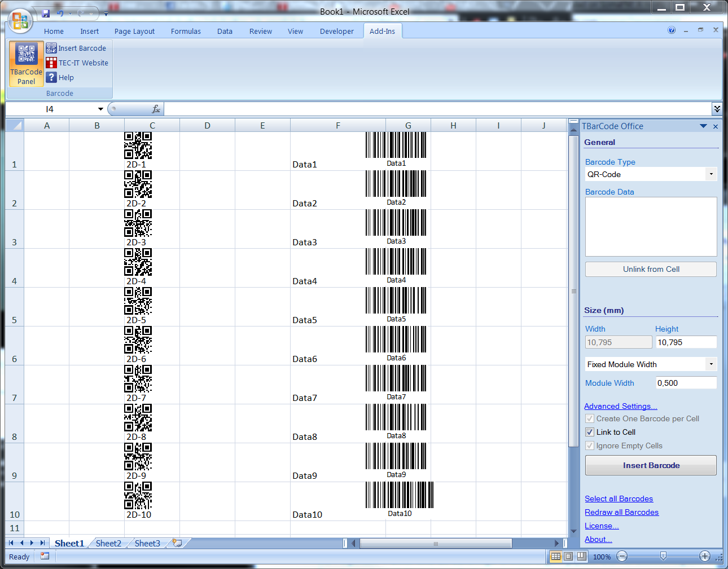Image resolution: width=728 pixels, height=569 pixels.
Task: Switch to Page Break Preview icon
Action: click(x=581, y=557)
